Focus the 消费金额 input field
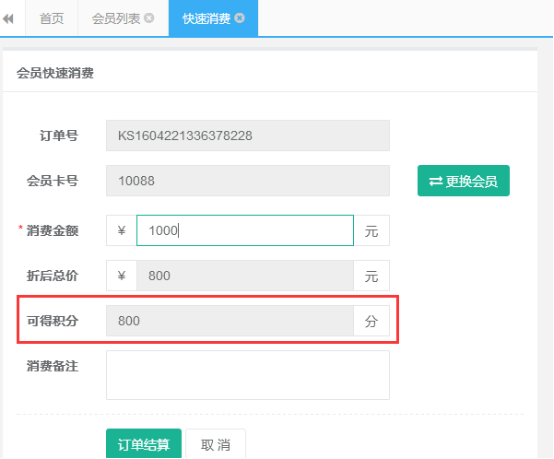 click(245, 230)
